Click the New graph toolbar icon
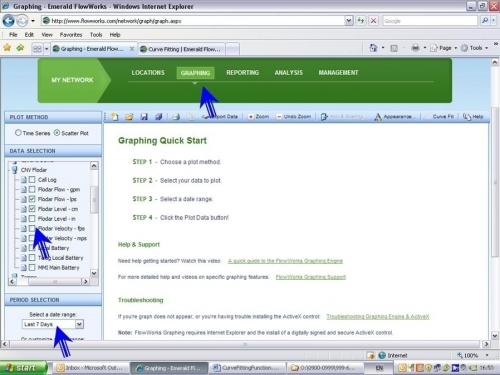Screen dimensions: 500x375 click(x=114, y=117)
